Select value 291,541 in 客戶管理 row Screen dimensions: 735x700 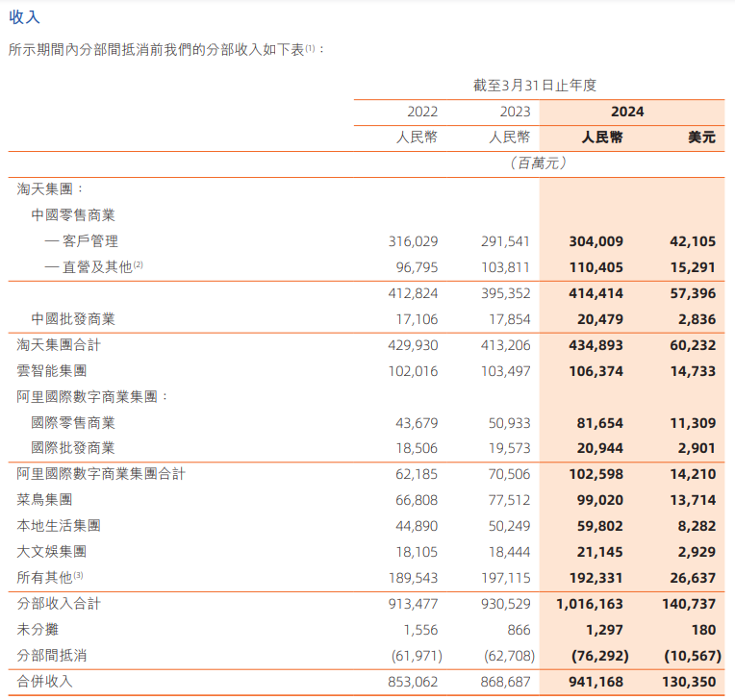tap(506, 241)
